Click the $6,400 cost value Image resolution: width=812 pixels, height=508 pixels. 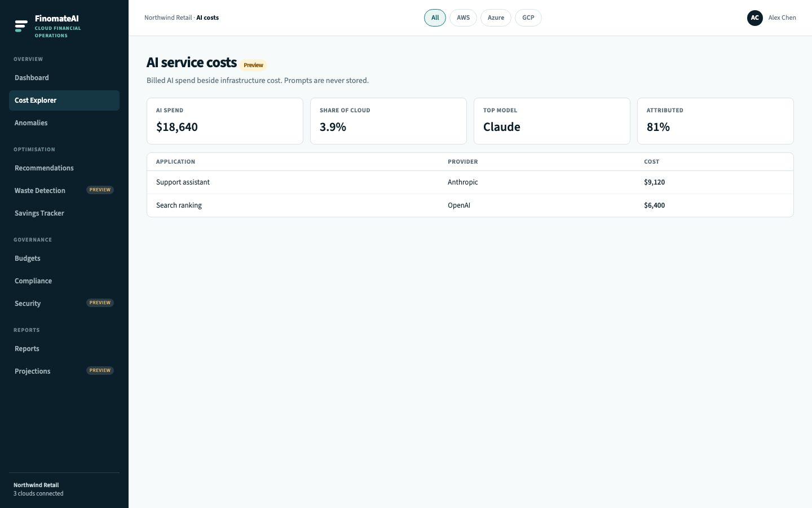[654, 205]
